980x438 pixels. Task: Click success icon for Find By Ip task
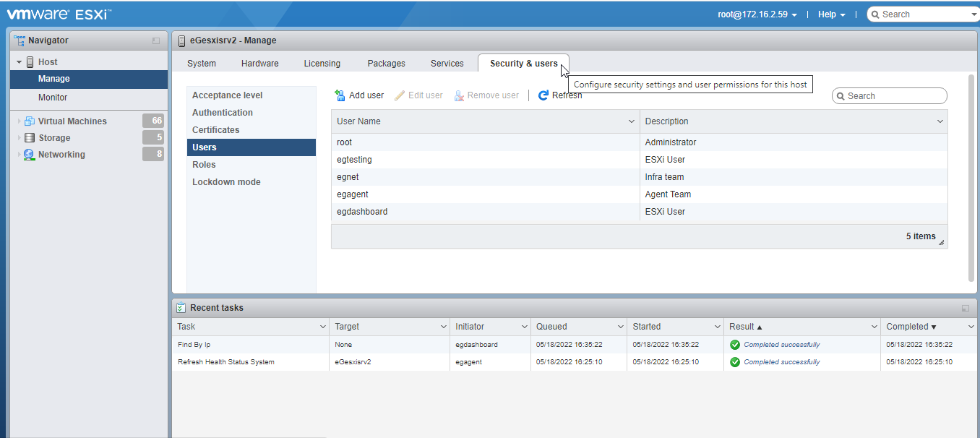click(735, 345)
